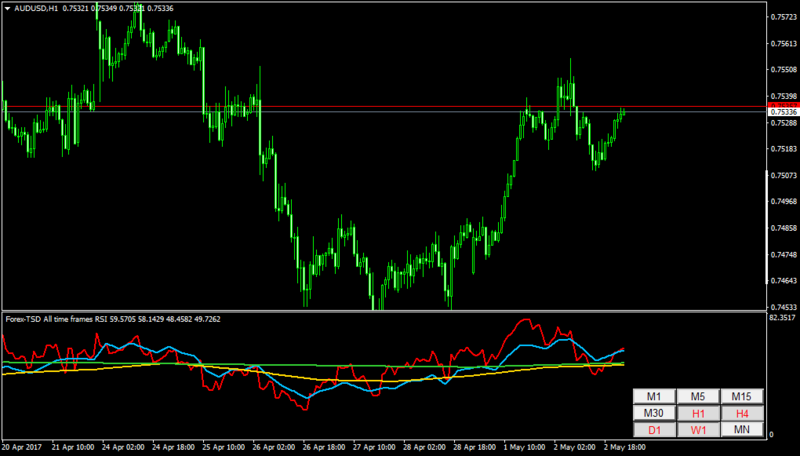Open the chart menu triangle beside AUDUSD,H1
This screenshot has width=800, height=456.
click(x=8, y=9)
